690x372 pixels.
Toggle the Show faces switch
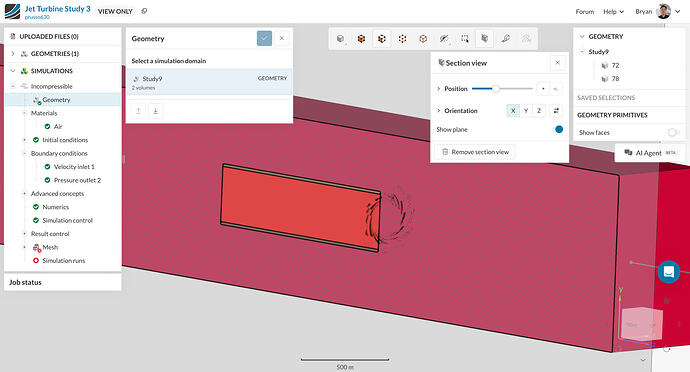(673, 133)
